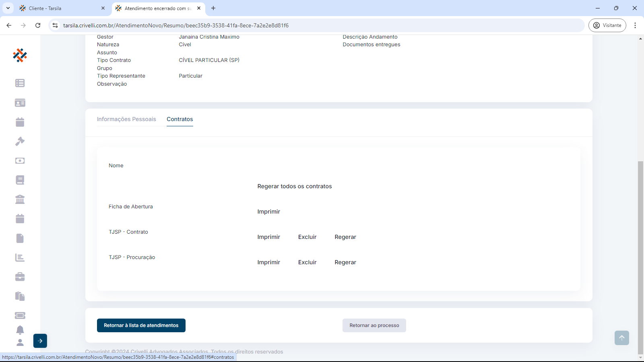Click the notification bell icon
644x362 pixels.
pyautogui.click(x=20, y=330)
